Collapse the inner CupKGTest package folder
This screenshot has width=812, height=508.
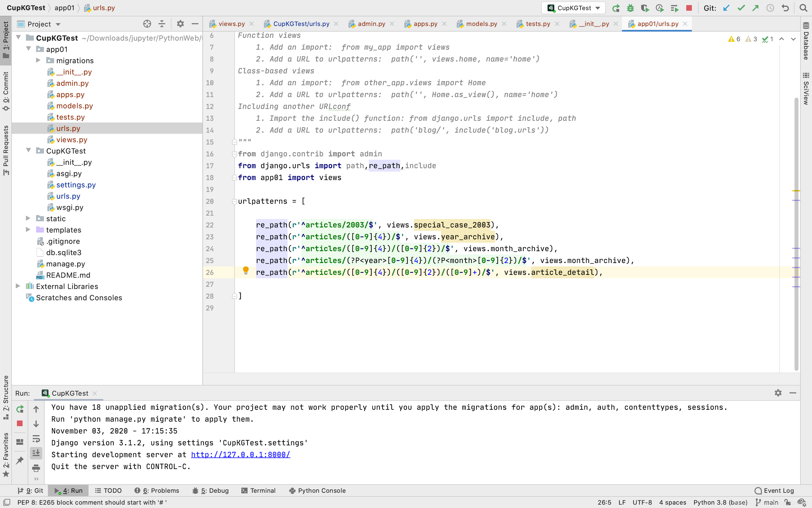(29, 150)
